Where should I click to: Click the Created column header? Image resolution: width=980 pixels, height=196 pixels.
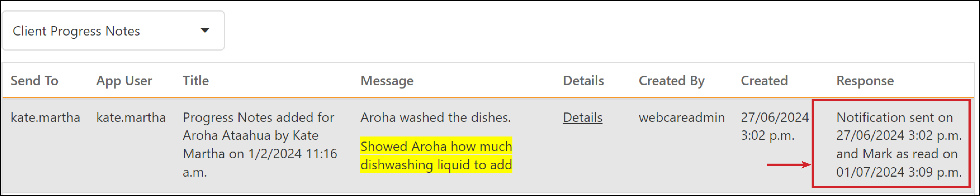[764, 81]
